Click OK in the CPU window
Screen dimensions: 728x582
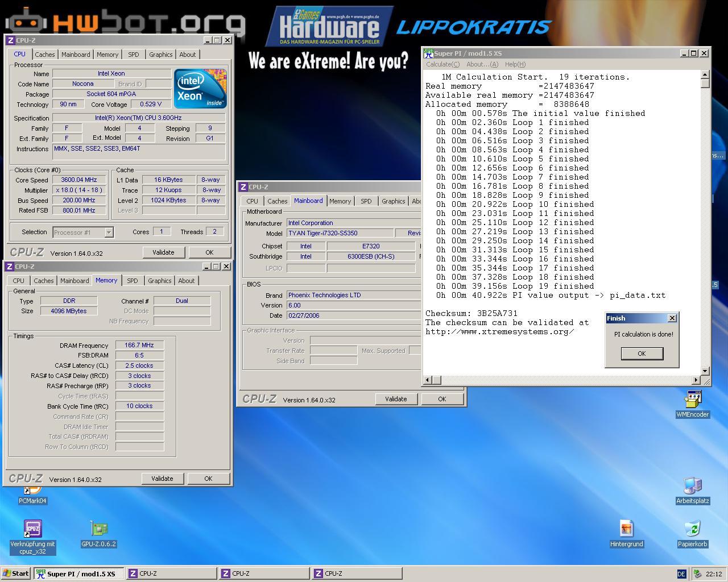click(209, 252)
